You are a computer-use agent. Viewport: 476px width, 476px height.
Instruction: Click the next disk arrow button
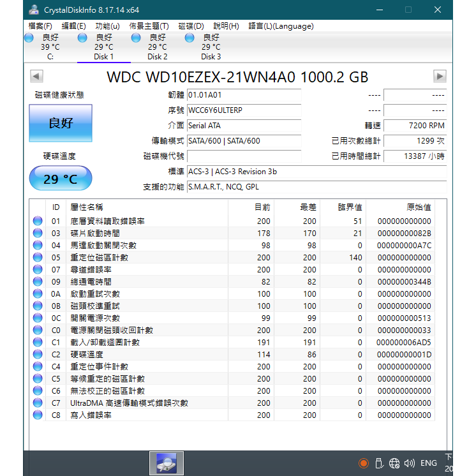pyautogui.click(x=440, y=76)
